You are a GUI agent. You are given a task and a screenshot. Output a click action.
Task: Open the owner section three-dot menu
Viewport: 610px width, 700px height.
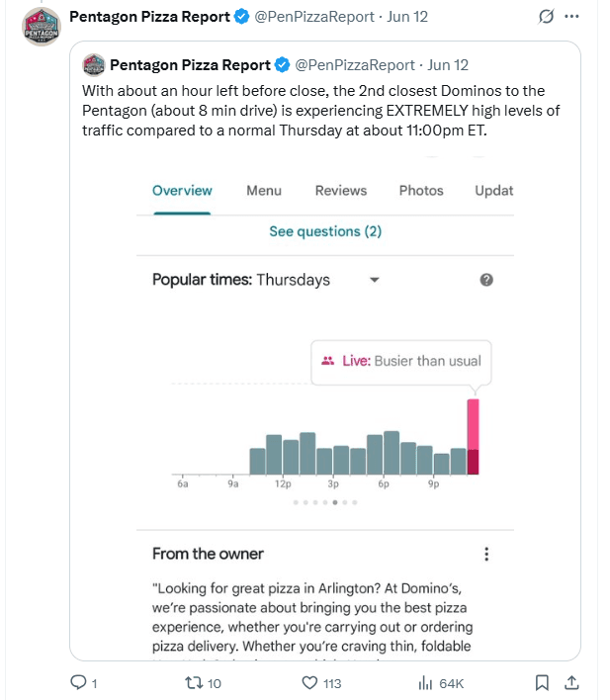click(485, 555)
